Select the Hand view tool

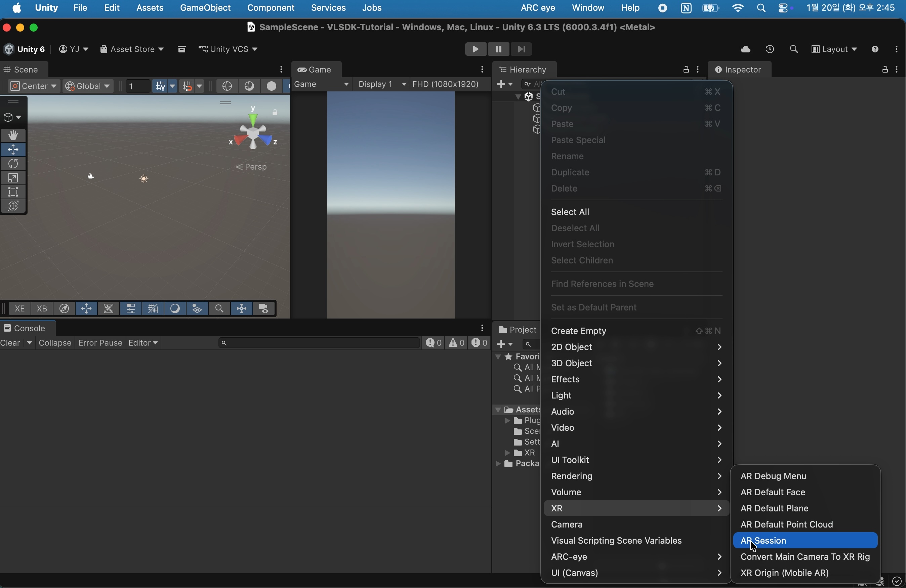pyautogui.click(x=13, y=136)
